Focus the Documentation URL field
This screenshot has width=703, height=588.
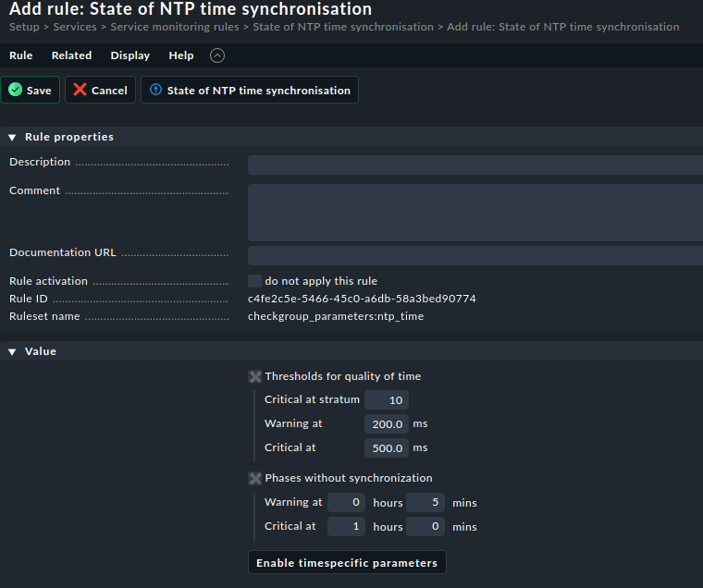pyautogui.click(x=475, y=256)
